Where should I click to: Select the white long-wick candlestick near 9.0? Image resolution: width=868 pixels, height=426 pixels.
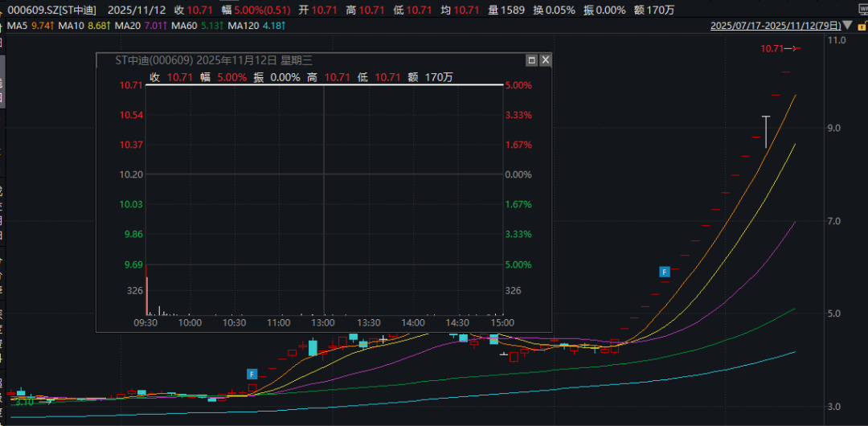click(766, 131)
